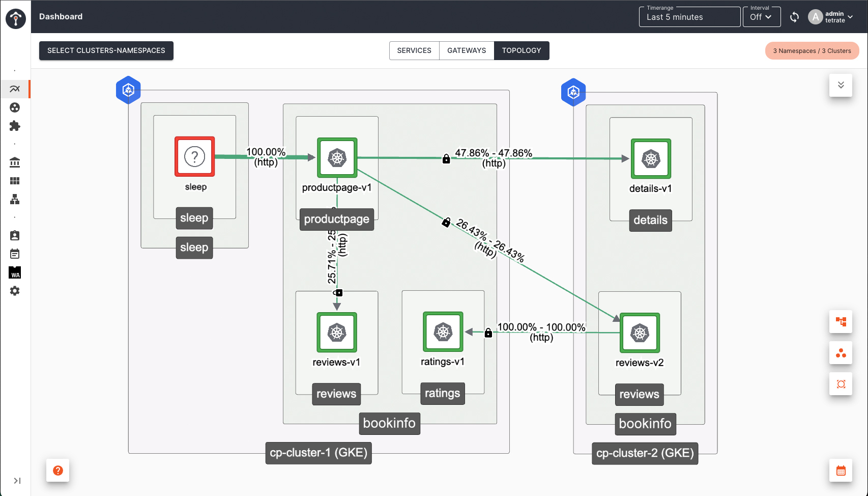
Task: Click the details service label
Action: pos(651,221)
